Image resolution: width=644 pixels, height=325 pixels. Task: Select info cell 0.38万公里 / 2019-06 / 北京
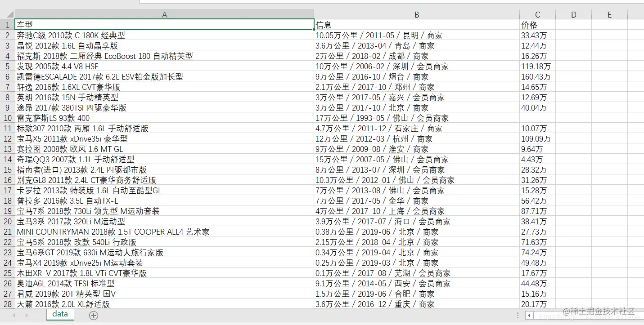tap(417, 232)
